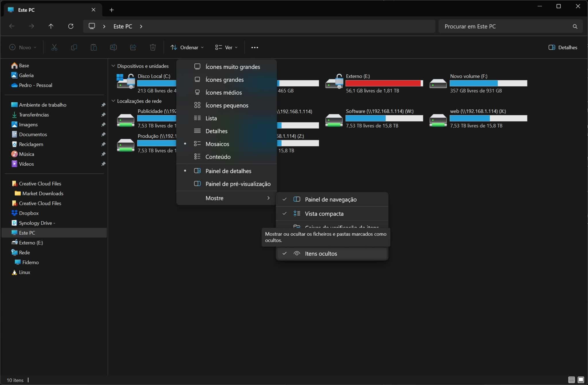Click the Up directory arrow
The width and height of the screenshot is (588, 385).
(x=51, y=26)
